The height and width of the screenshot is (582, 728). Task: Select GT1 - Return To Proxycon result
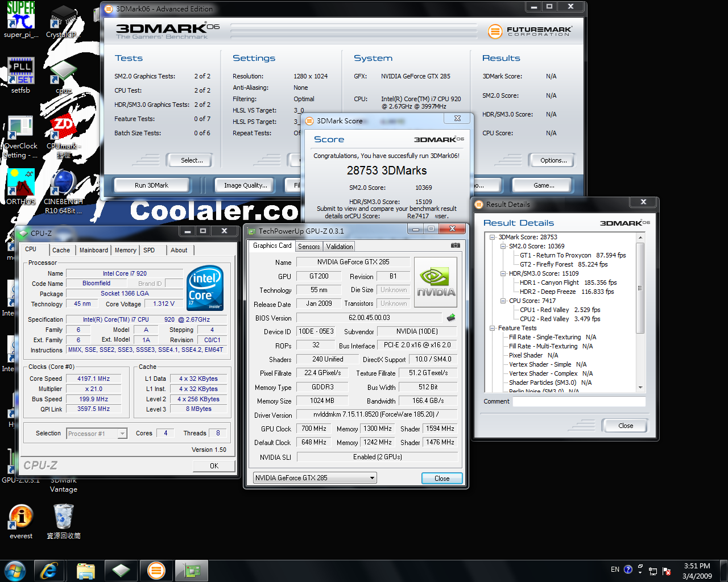point(573,255)
